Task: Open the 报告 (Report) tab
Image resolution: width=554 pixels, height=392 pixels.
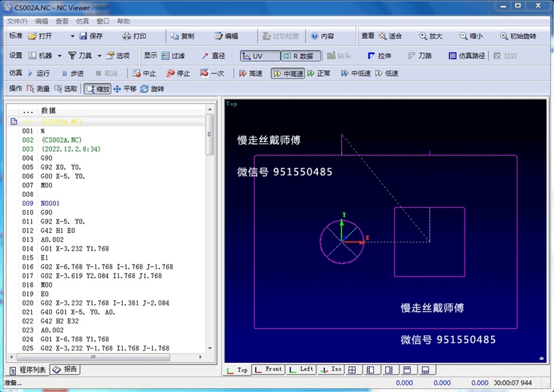Action: click(66, 370)
